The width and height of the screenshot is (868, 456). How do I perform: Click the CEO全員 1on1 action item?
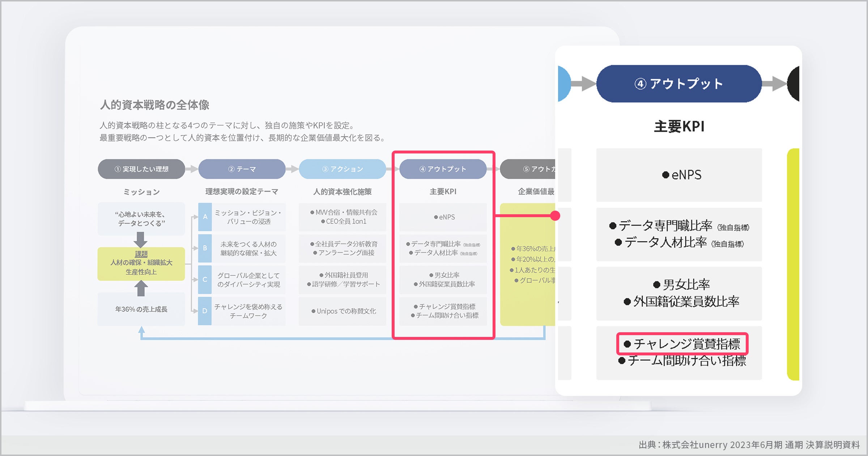point(344,221)
